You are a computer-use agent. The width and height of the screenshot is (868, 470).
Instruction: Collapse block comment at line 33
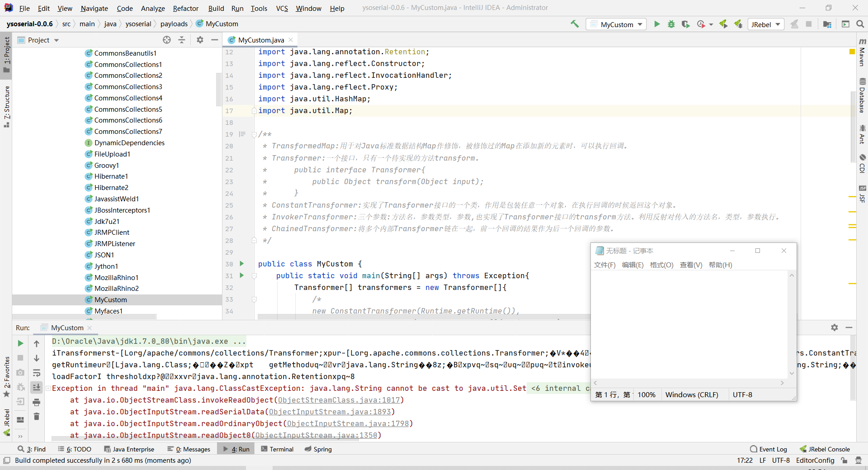click(254, 299)
